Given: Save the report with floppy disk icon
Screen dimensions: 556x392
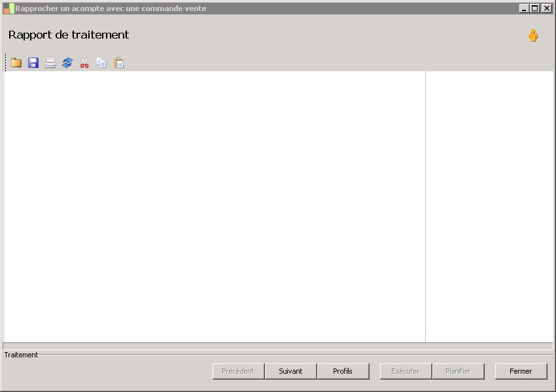Looking at the screenshot, I should (x=33, y=63).
